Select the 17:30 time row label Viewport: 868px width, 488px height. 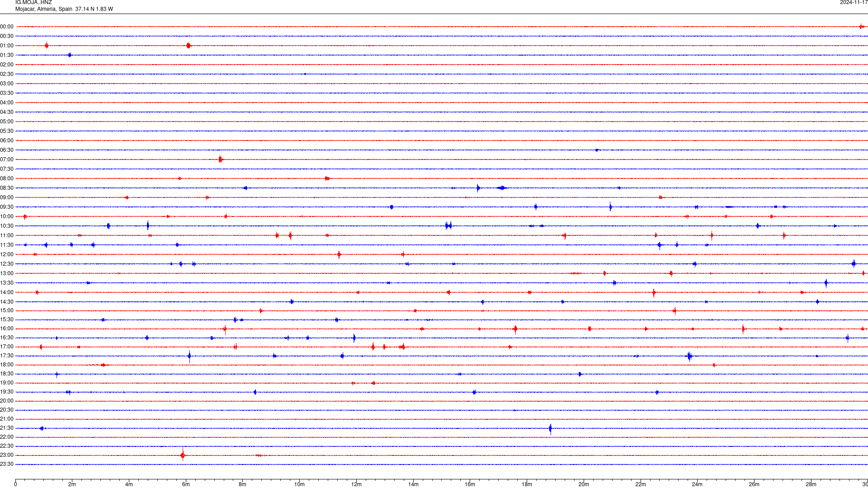click(7, 356)
